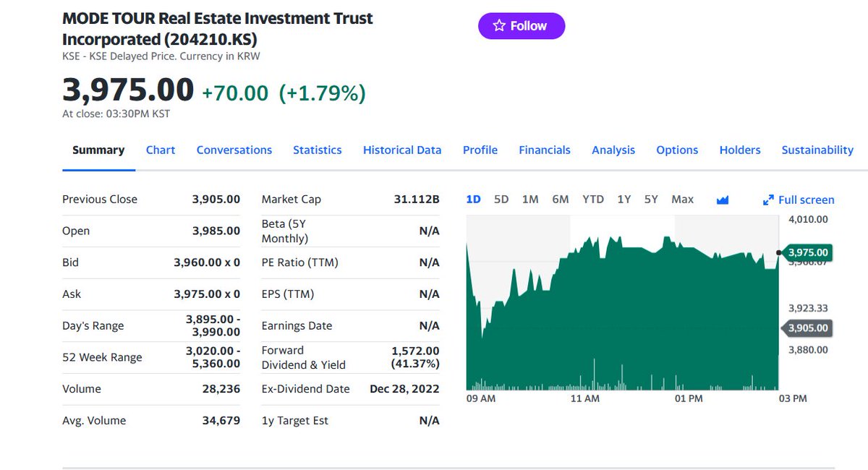The image size is (868, 470).
Task: Open the Sustainability tab
Action: pos(817,150)
